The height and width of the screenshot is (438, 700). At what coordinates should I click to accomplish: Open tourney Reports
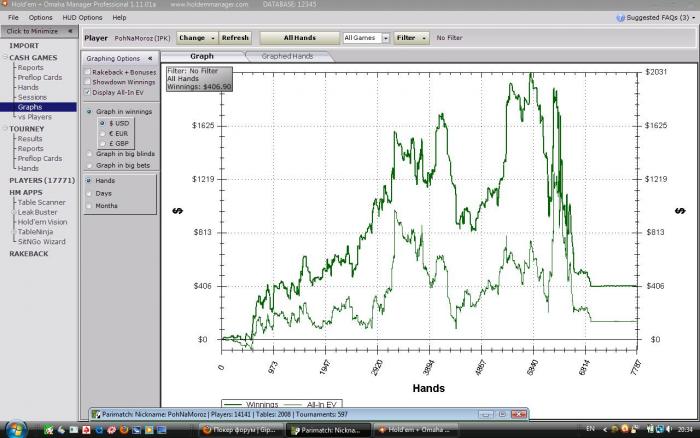click(30, 149)
